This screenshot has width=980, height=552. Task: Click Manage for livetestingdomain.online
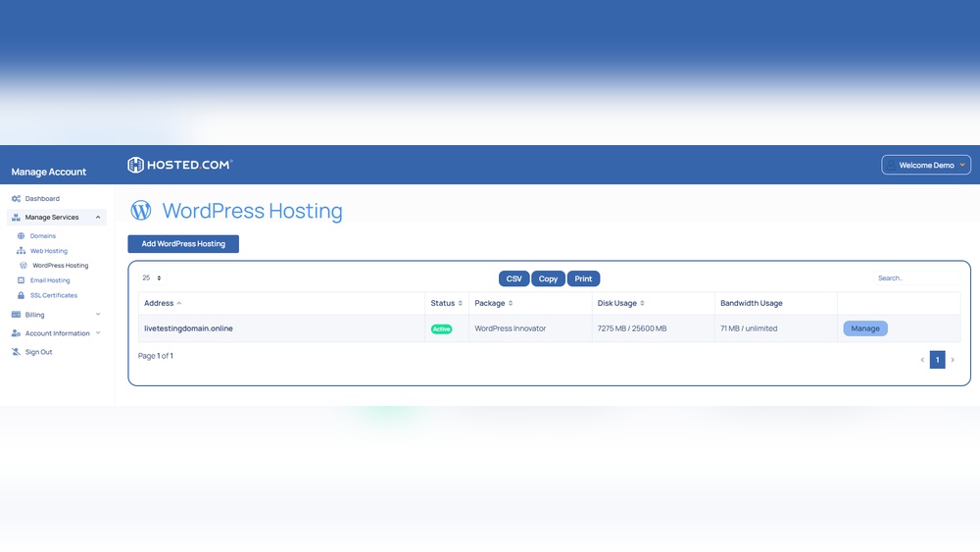pyautogui.click(x=865, y=328)
